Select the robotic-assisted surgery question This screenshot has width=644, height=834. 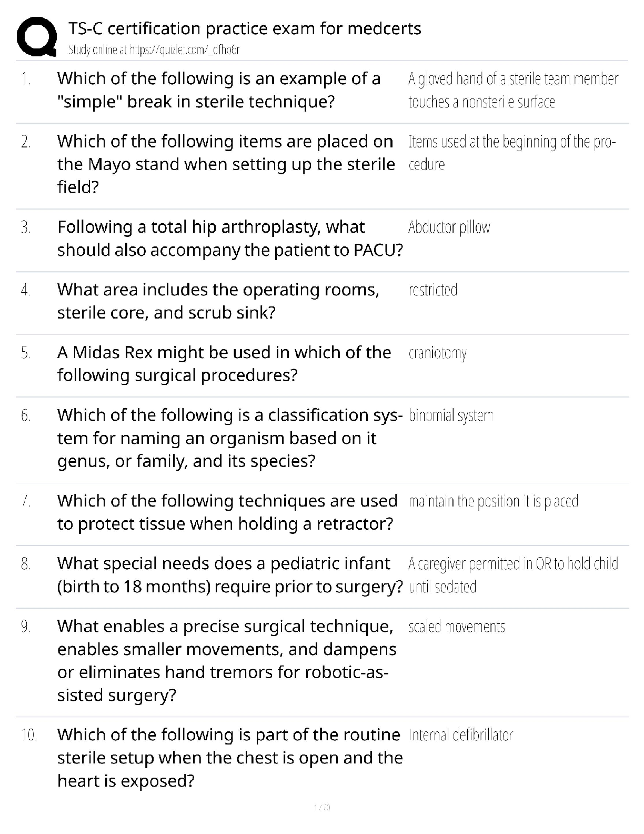point(226,661)
